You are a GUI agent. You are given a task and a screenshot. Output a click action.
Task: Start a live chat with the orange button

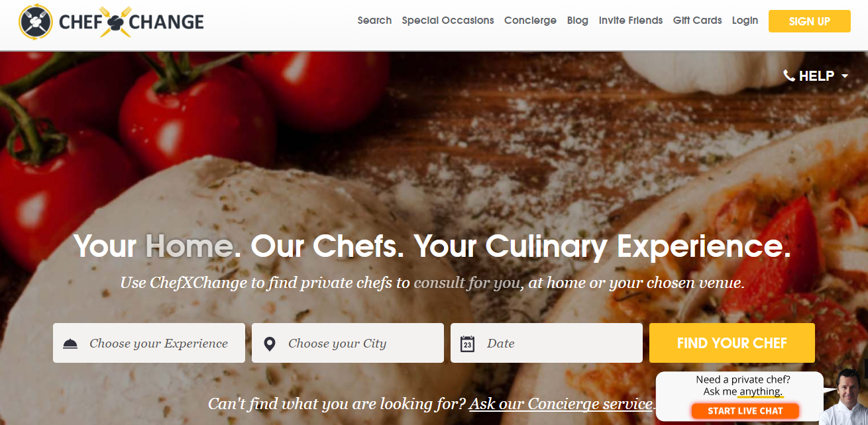[x=745, y=410]
